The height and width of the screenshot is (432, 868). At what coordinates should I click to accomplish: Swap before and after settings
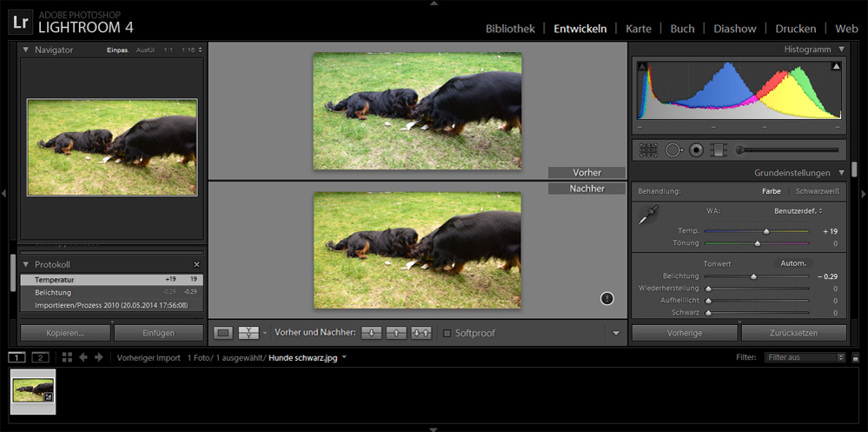pyautogui.click(x=421, y=332)
